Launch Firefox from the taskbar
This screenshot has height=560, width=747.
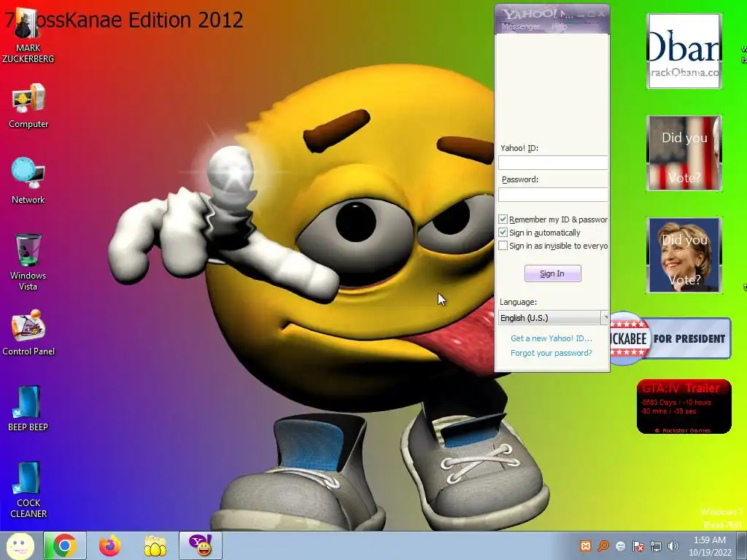tap(110, 545)
